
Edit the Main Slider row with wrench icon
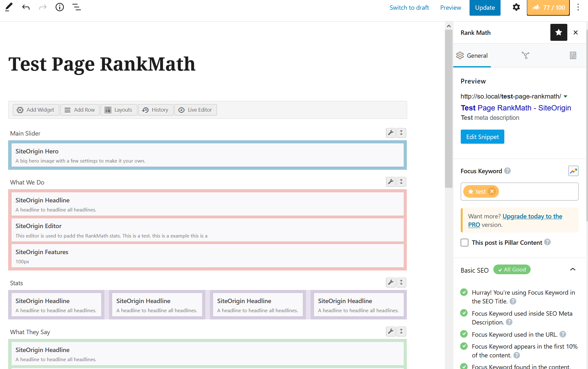click(x=391, y=133)
